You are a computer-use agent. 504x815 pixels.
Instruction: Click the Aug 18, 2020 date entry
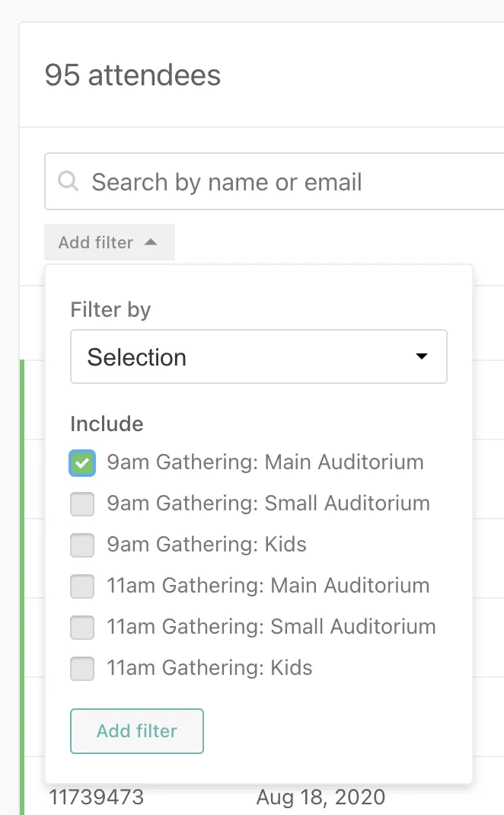[321, 797]
